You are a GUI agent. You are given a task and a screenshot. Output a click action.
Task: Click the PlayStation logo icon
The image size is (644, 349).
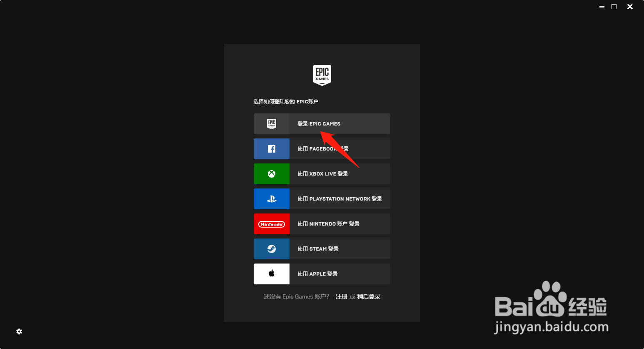272,199
